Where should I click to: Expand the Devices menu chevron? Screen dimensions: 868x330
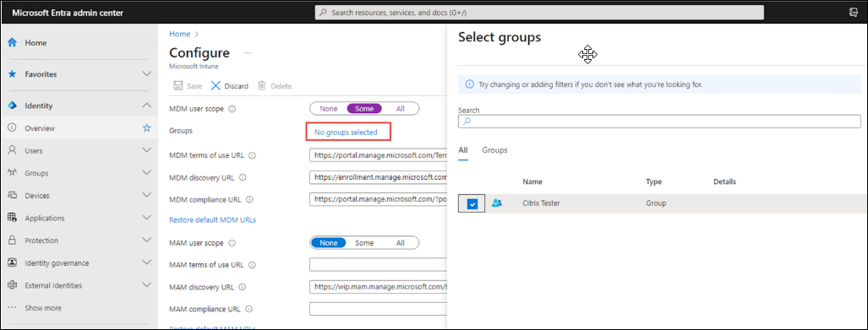147,195
